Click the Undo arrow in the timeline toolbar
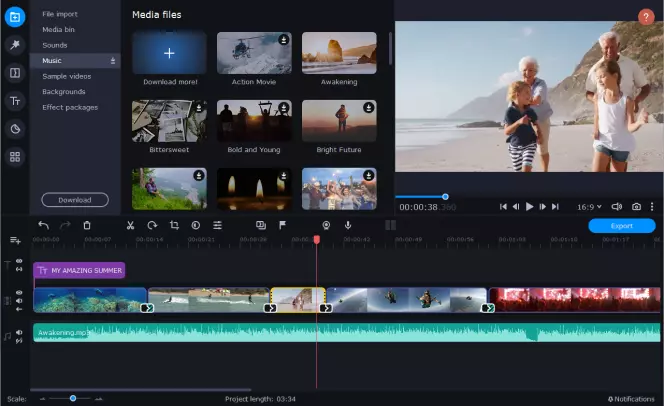This screenshot has width=664, height=406. point(43,225)
